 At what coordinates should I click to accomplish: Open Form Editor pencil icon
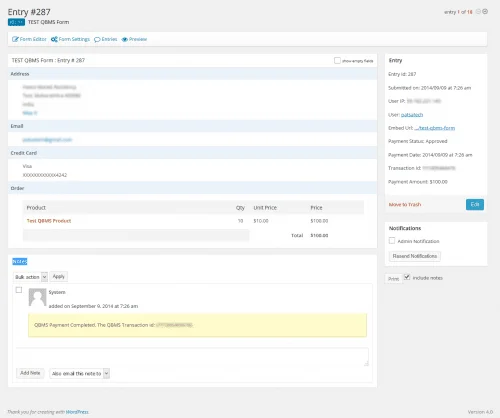[15, 39]
